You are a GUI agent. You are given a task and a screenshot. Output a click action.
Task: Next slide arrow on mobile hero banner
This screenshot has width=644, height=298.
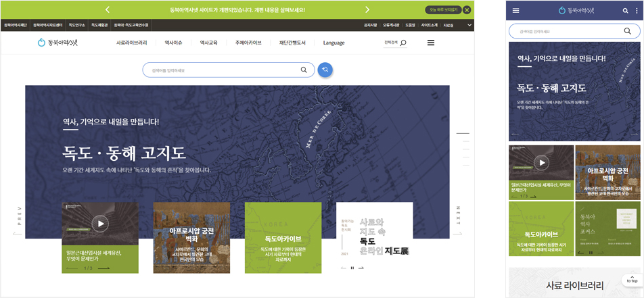click(635, 134)
